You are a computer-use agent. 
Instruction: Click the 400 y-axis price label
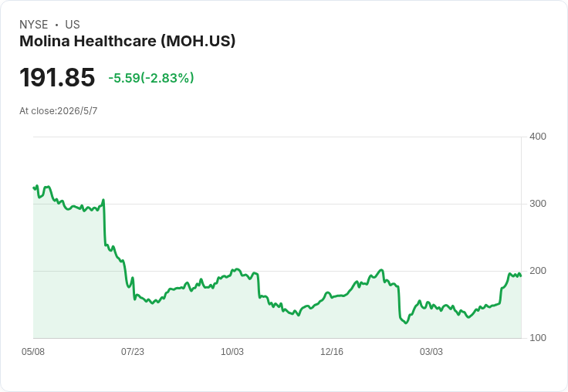[538, 137]
